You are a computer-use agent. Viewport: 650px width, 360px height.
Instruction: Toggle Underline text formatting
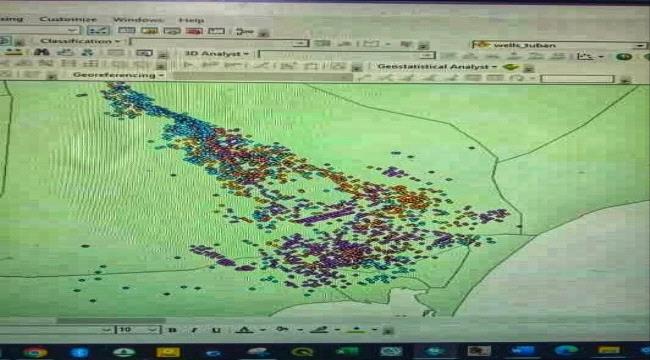pos(216,330)
